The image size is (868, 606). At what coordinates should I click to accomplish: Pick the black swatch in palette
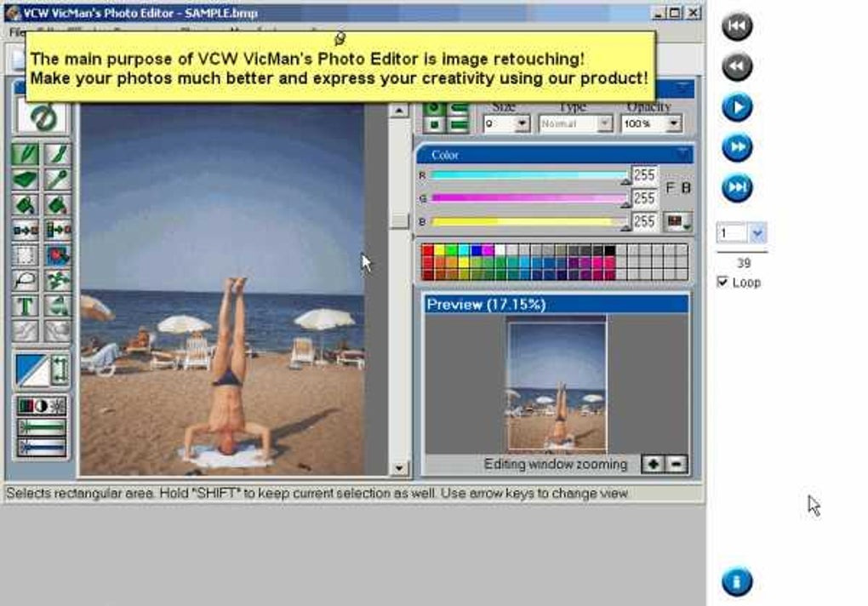point(609,251)
